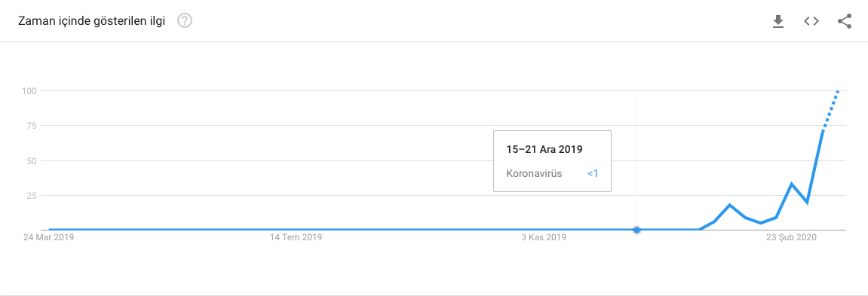Click the 75 value on the y-axis
Viewport: 868px width, 296px height.
pos(31,126)
